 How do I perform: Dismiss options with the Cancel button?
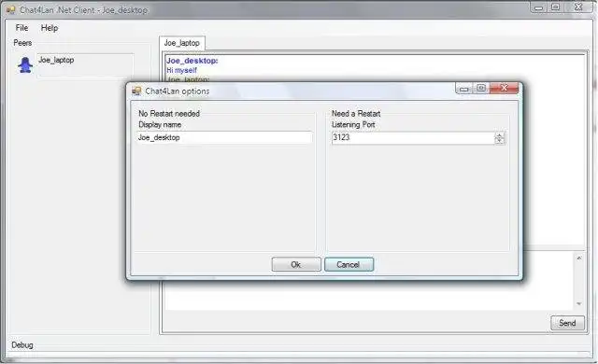[x=349, y=264]
